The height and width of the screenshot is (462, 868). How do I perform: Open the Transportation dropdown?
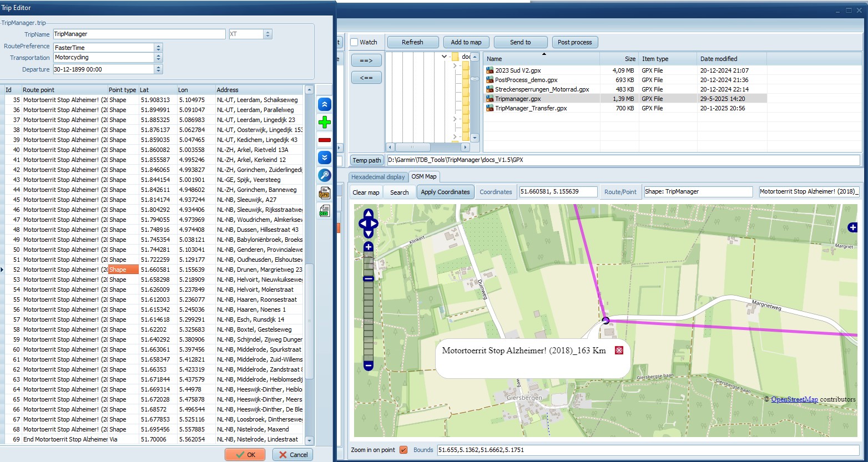pyautogui.click(x=158, y=58)
